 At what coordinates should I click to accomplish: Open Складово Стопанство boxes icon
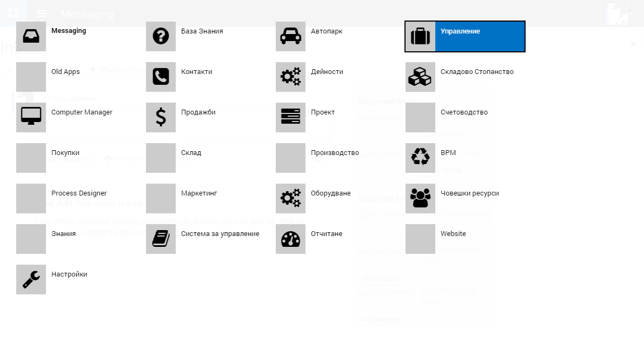[420, 77]
